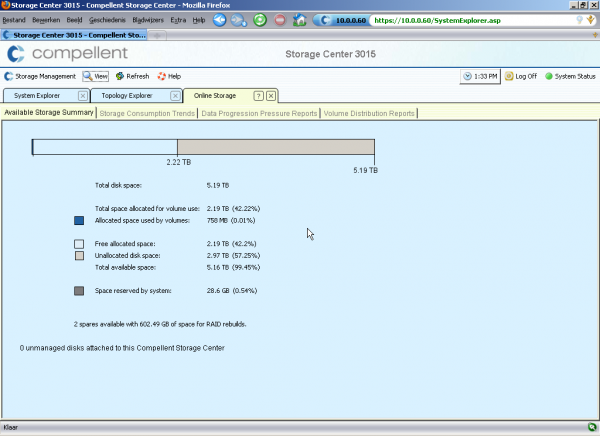Open the browser Help menu
The image size is (600, 436).
[x=199, y=20]
